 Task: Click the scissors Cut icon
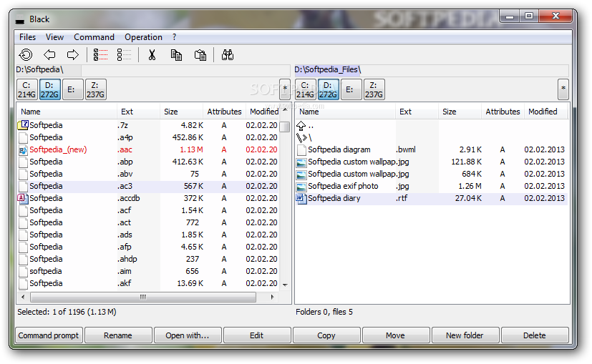tap(152, 54)
